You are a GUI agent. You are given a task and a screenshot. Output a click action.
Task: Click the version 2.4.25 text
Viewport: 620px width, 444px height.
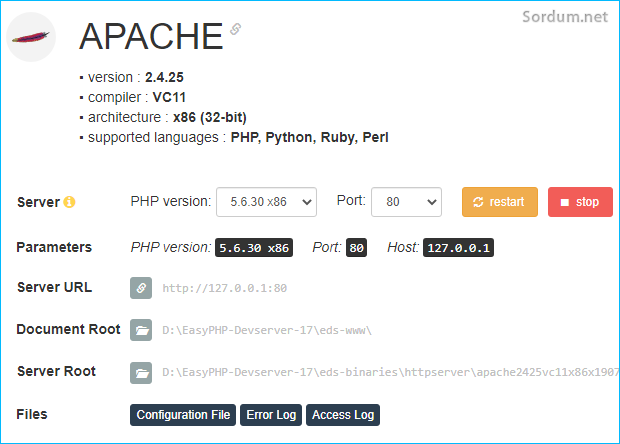(136, 77)
